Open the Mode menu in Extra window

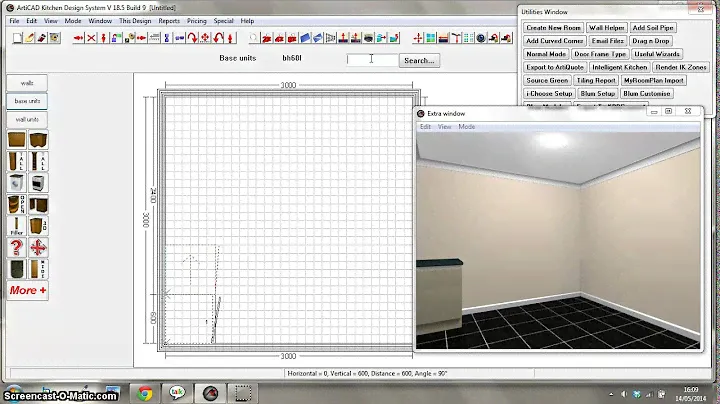[467, 127]
